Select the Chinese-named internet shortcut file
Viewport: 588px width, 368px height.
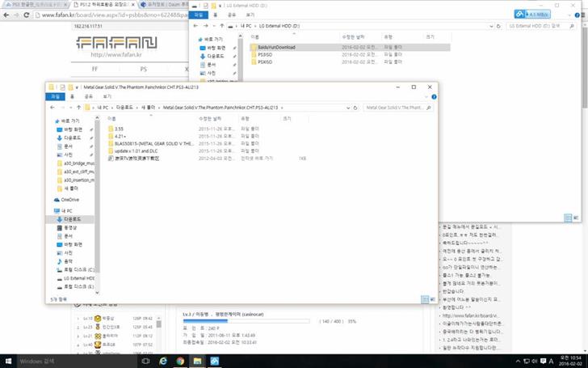[x=134, y=159]
